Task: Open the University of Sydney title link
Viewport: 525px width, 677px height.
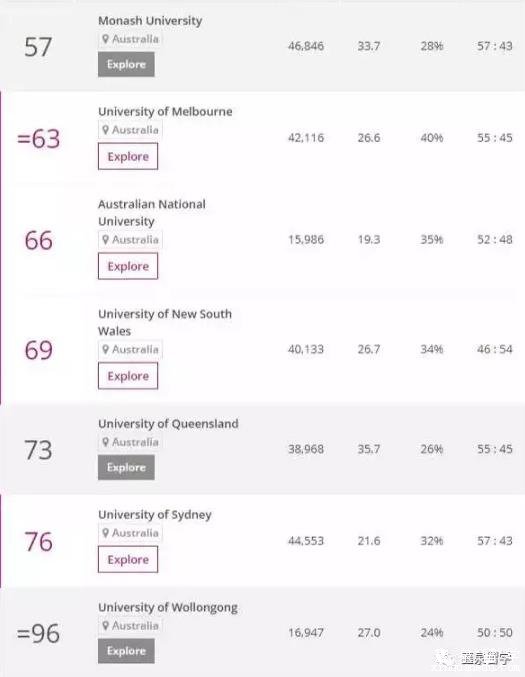Action: point(155,515)
